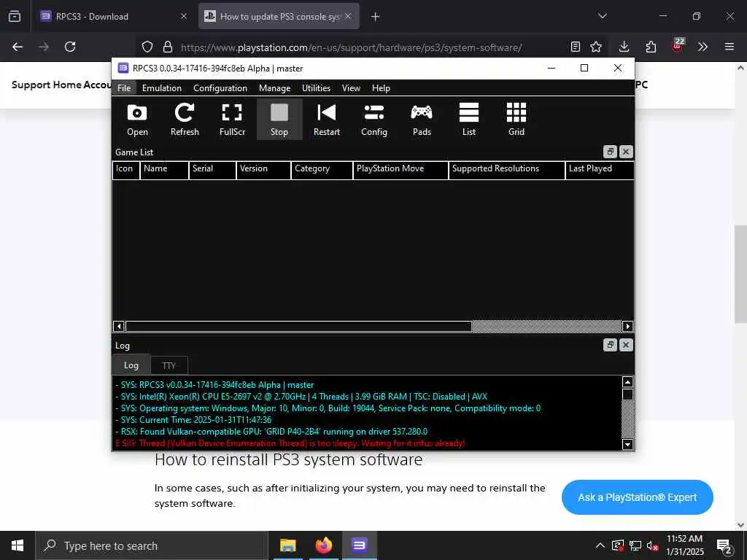Go back in Firefox browser
Screen dimensions: 747x560
pos(18,47)
